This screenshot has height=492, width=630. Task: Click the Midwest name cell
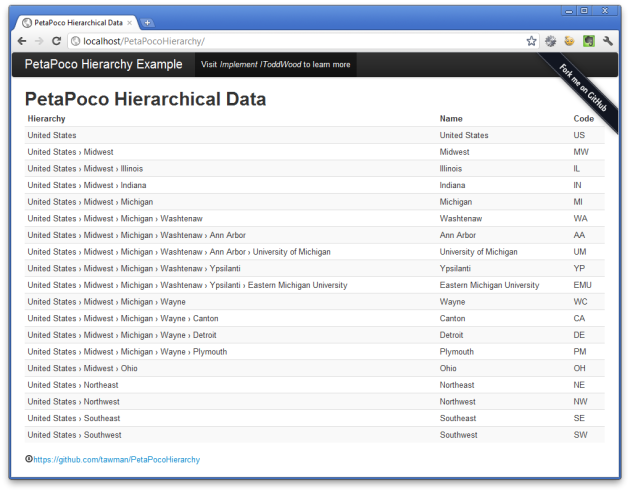[454, 152]
